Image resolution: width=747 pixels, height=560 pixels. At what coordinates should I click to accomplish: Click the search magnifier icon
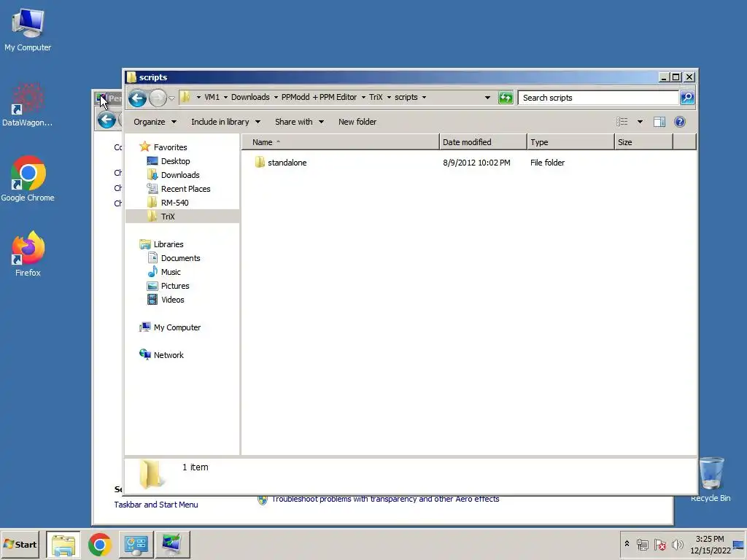click(687, 98)
